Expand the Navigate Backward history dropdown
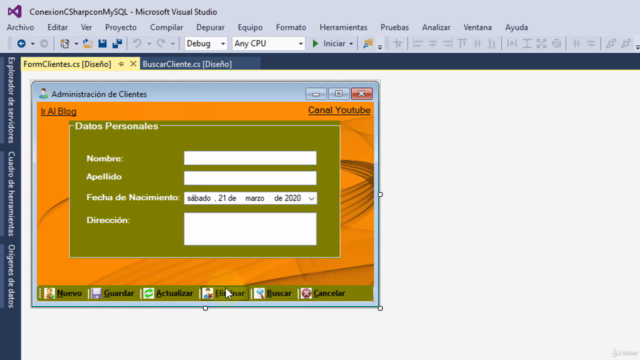 click(33, 44)
